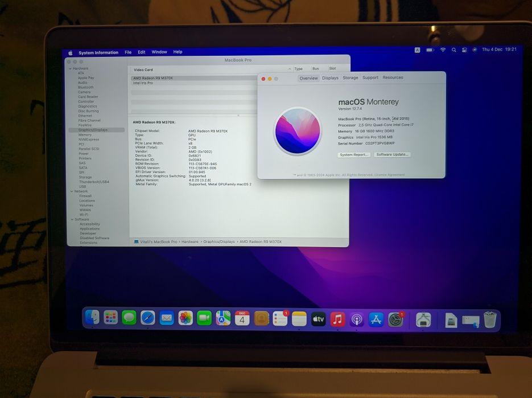Open the Mail app in the Dock
The image size is (532, 398).
[x=167, y=318]
